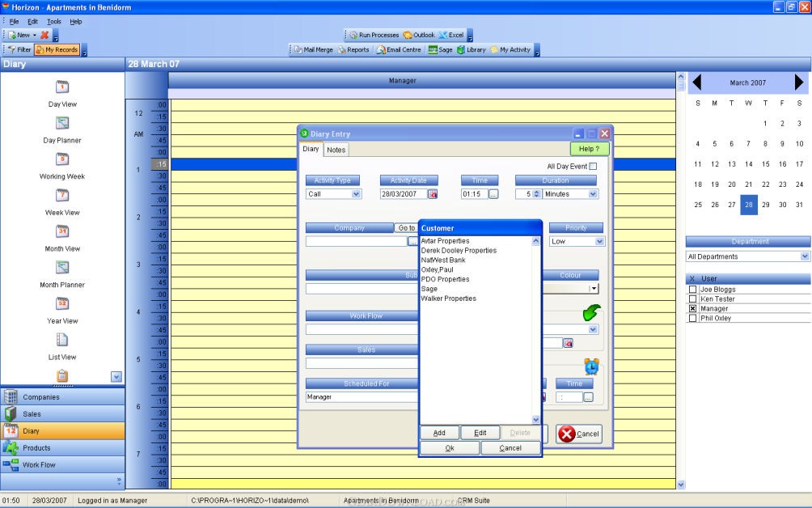
Task: Select Walker Properties from customer list
Action: click(x=448, y=298)
